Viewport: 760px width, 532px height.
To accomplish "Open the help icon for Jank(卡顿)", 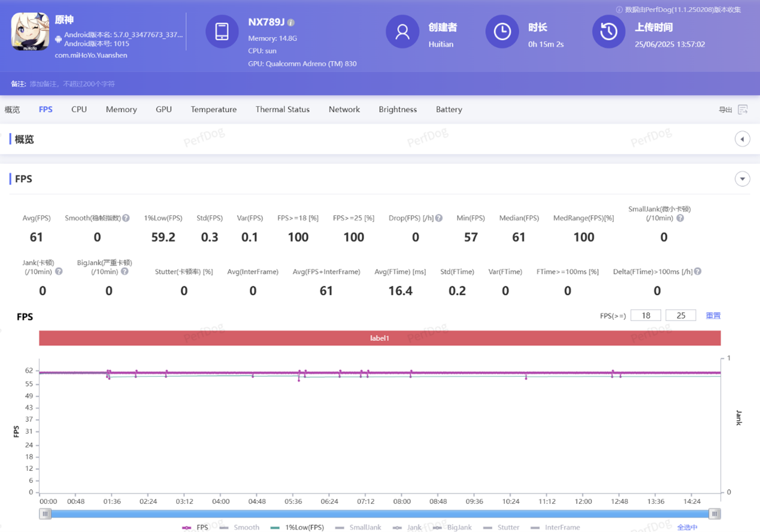I will click(x=59, y=271).
